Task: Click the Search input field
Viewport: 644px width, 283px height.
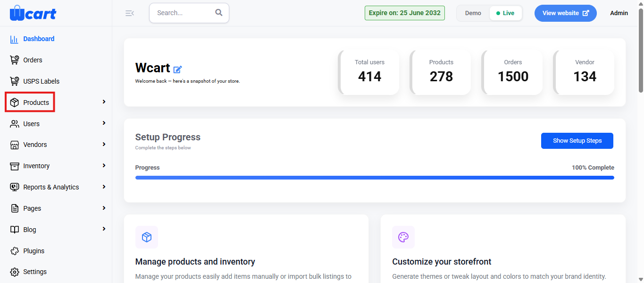Action: coord(189,13)
